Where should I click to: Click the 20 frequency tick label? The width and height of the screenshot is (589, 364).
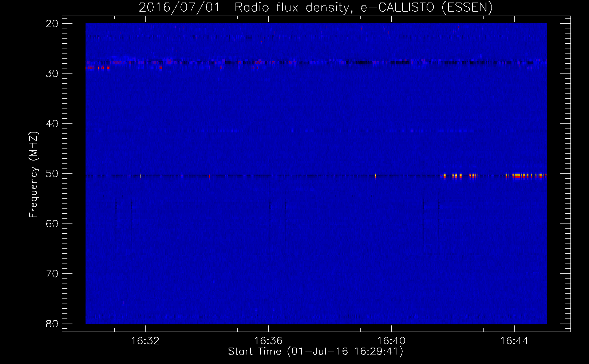pos(52,24)
